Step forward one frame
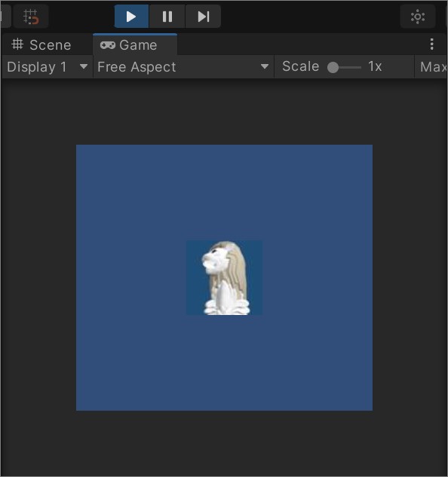Image resolution: width=448 pixels, height=477 pixels. point(203,17)
